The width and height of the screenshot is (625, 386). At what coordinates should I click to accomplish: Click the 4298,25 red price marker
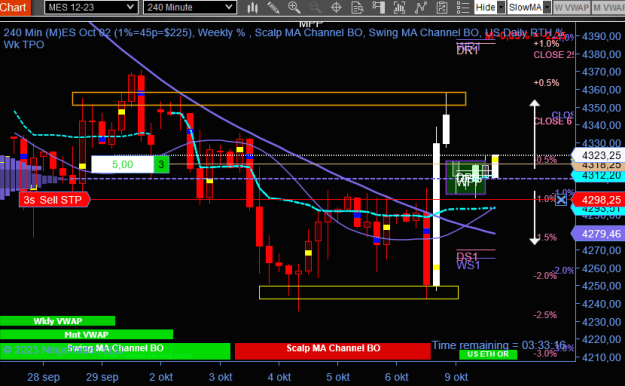[x=598, y=199]
